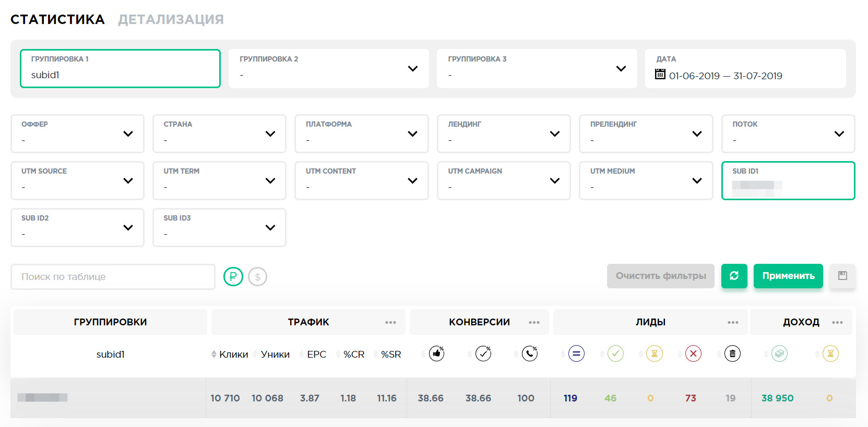The width and height of the screenshot is (868, 427).
Task: Sort by rejected leads red cross icon
Action: tap(693, 353)
